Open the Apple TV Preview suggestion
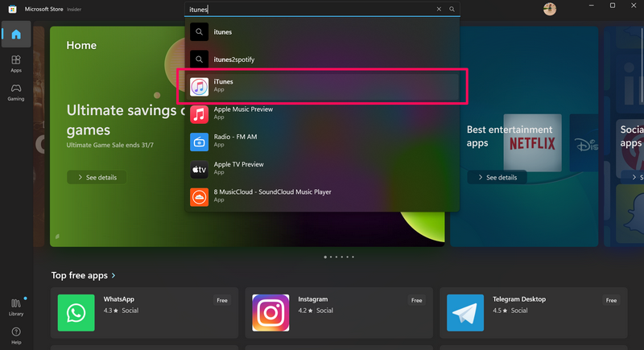This screenshot has height=350, width=644. tap(322, 170)
